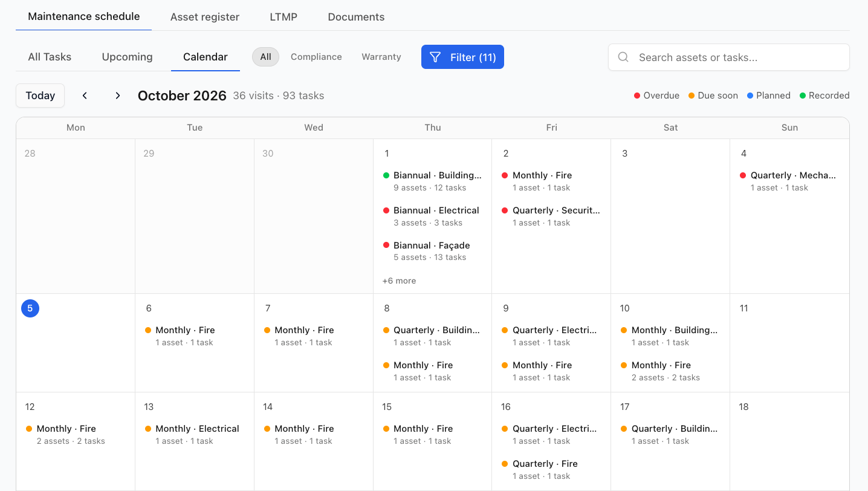868x491 pixels.
Task: Open Quarterly · Electrical event on October 9
Action: point(551,336)
